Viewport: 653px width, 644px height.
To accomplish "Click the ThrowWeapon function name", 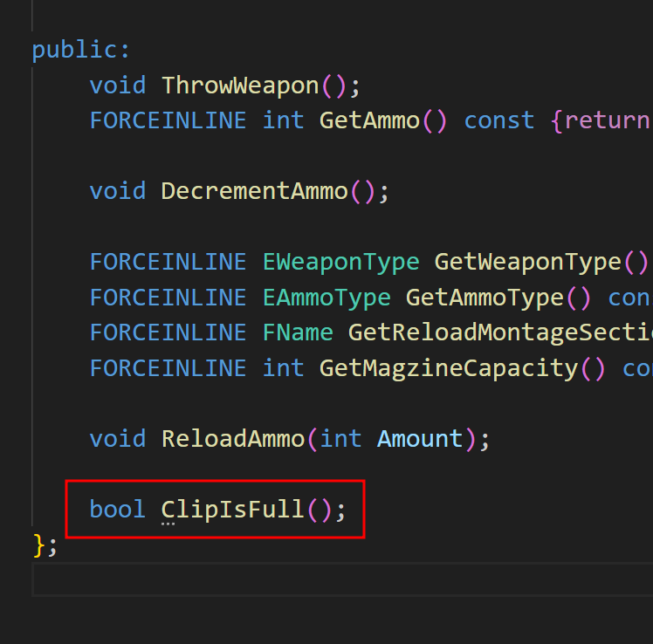I will (x=240, y=86).
